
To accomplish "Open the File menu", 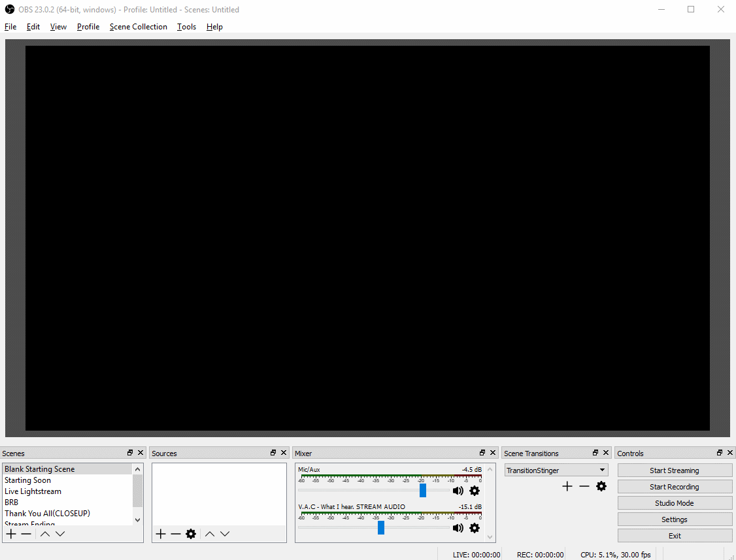I will pyautogui.click(x=10, y=27).
